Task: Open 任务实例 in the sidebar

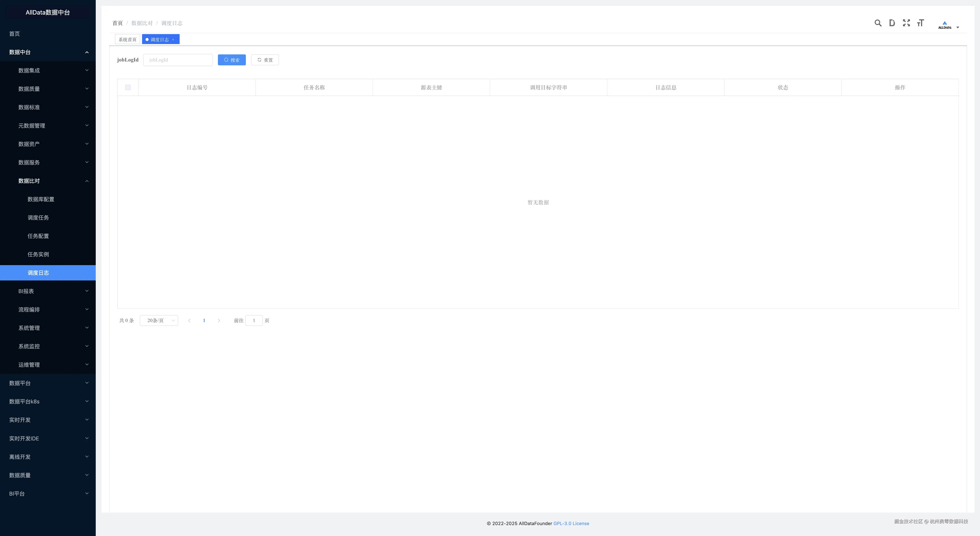Action: coord(38,254)
